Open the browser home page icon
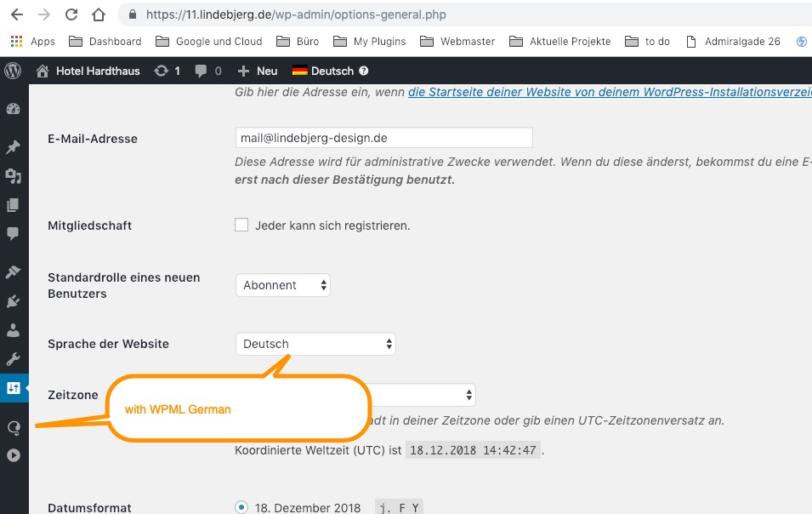 tap(99, 14)
